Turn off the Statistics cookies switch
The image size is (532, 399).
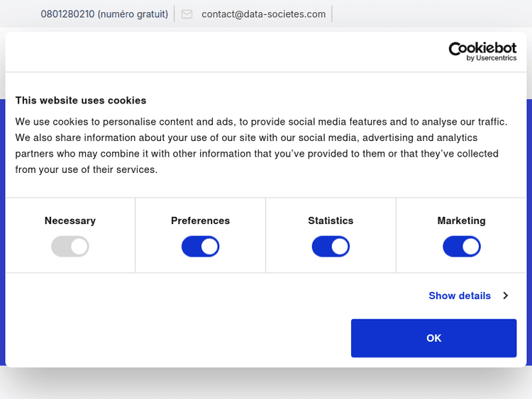[x=331, y=247]
